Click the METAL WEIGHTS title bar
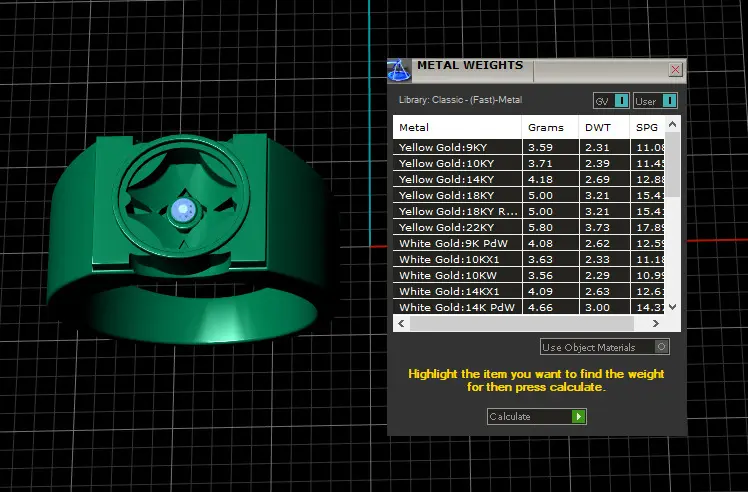 click(537, 70)
